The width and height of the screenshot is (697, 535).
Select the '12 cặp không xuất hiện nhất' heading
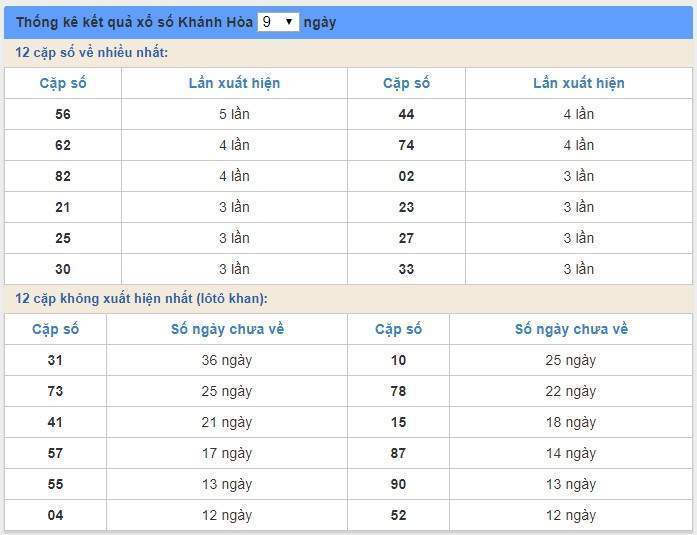point(141,298)
